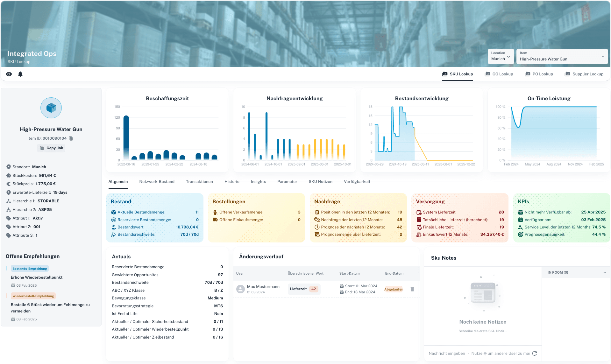The width and height of the screenshot is (611, 364).
Task: Open the Erhöhe Wiederbestellpunkt recommendation
Action: [x=37, y=277]
